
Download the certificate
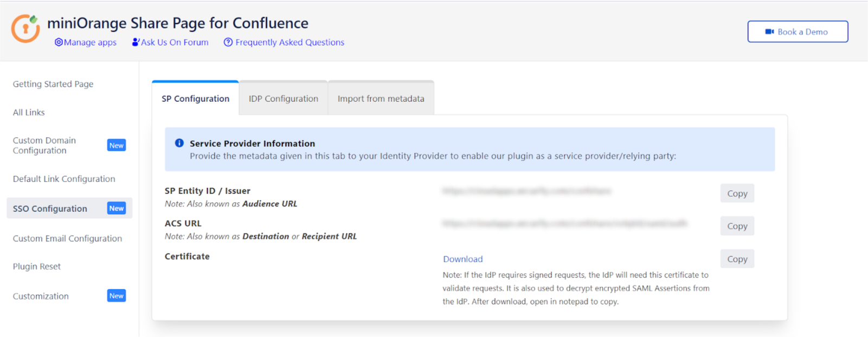(462, 259)
